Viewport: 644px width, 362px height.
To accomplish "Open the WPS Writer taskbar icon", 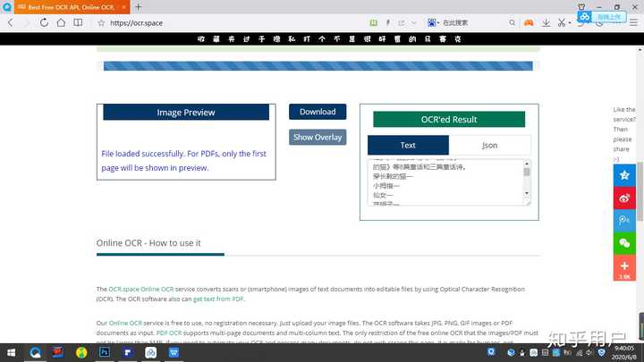I will click(174, 352).
